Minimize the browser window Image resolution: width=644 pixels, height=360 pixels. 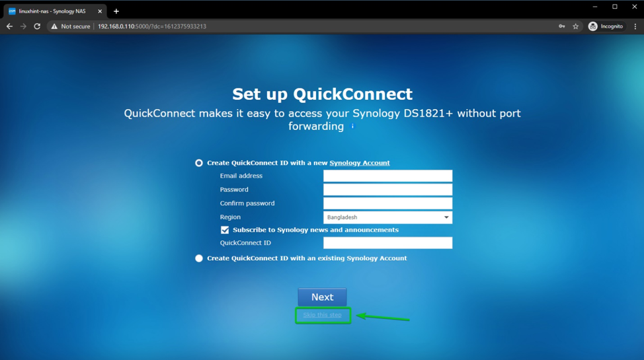594,7
